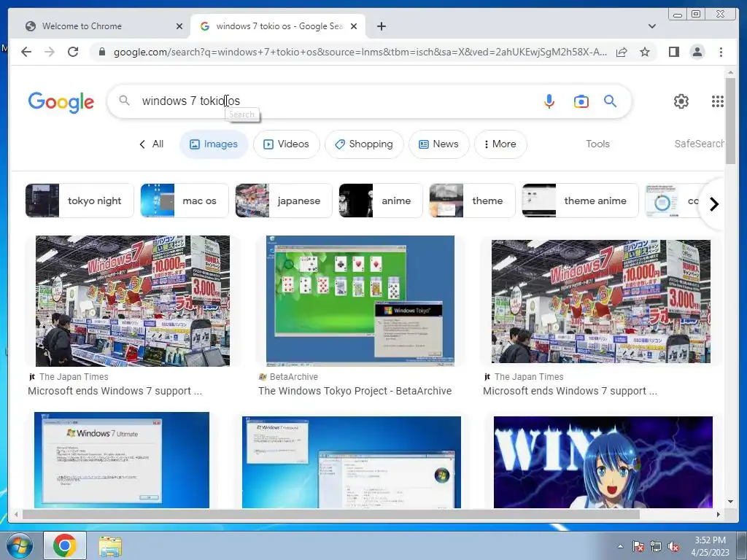The width and height of the screenshot is (747, 560).
Task: Expand the tab search chevron
Action: click(x=651, y=26)
